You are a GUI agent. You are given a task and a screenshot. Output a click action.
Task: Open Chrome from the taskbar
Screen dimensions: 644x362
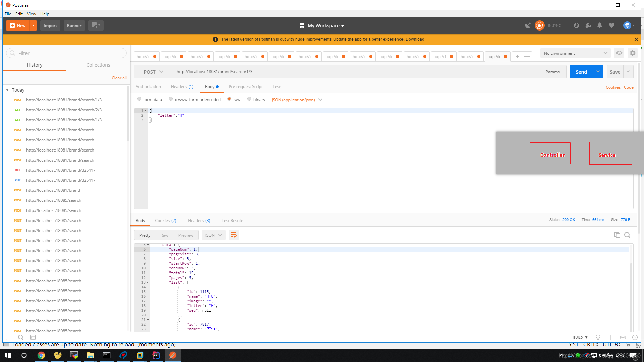(41, 355)
